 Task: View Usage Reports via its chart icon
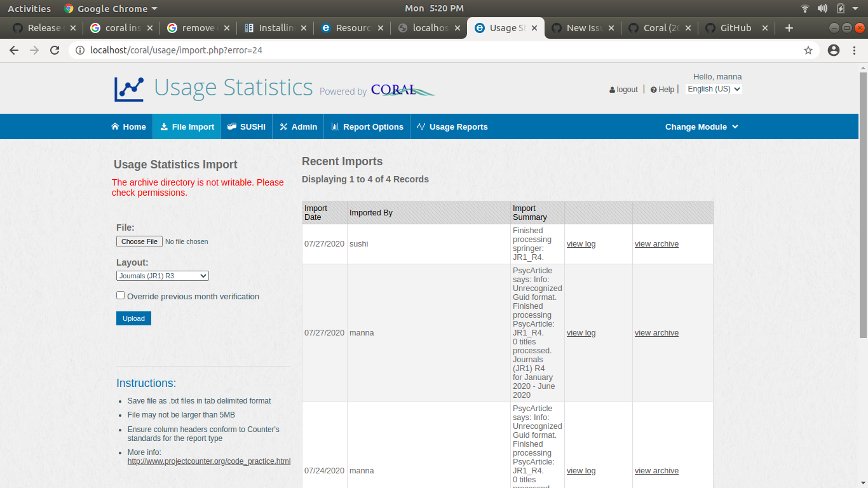click(x=421, y=126)
